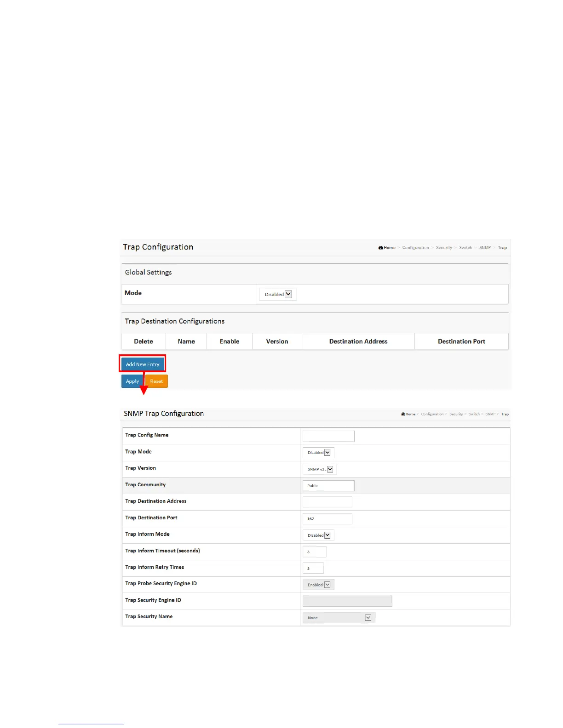Click Home breadcrumb in SNMP Trap Configuration header
Viewport: 563px width, 728px height.
pos(408,414)
